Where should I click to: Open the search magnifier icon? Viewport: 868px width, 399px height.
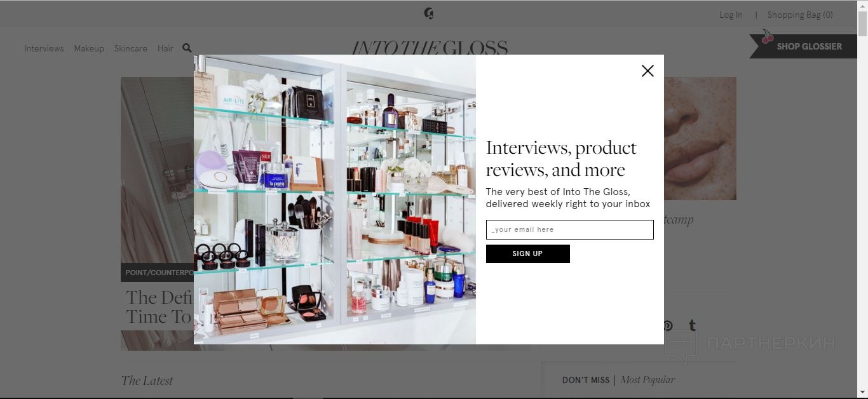click(187, 48)
